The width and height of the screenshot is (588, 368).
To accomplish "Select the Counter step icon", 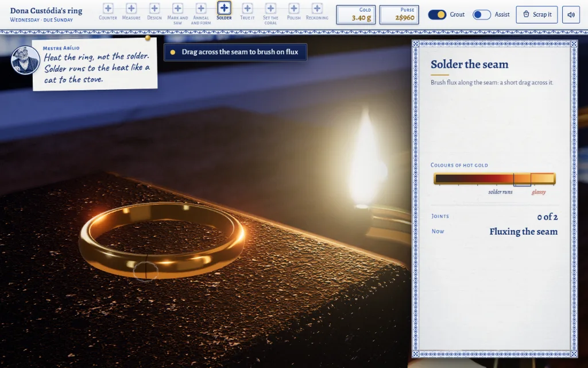I will click(108, 8).
